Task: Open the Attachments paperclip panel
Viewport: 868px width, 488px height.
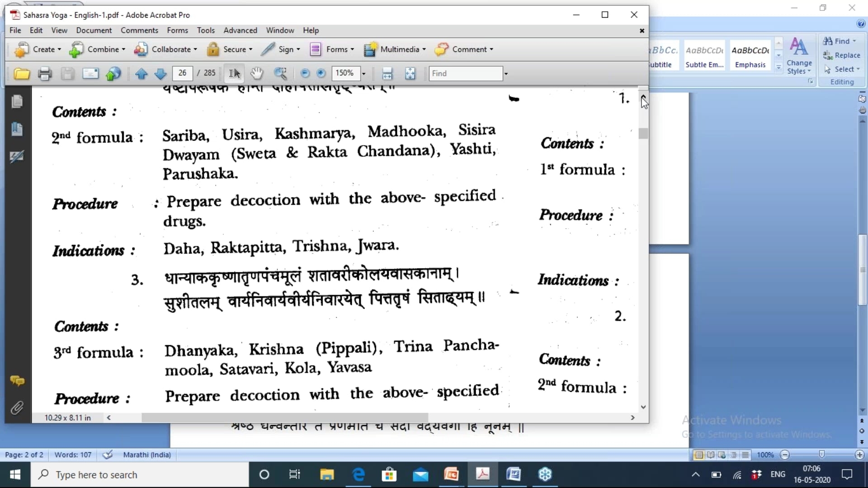Action: (x=17, y=408)
